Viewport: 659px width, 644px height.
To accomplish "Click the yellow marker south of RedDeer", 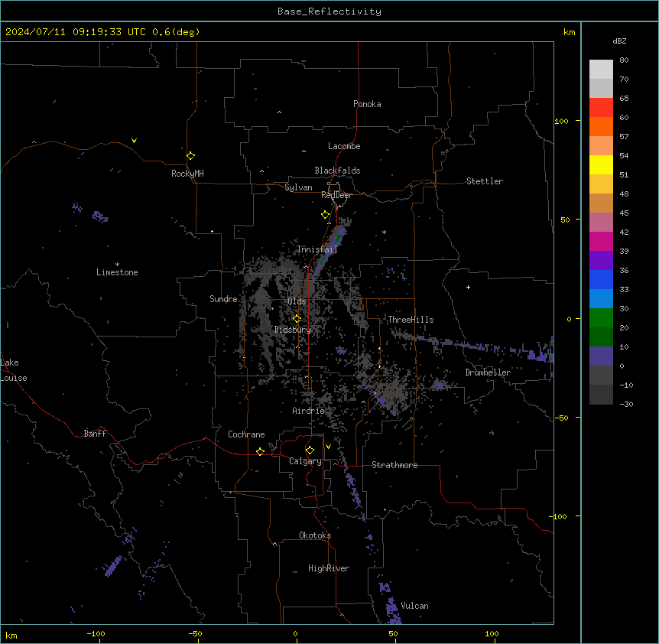I will [325, 214].
